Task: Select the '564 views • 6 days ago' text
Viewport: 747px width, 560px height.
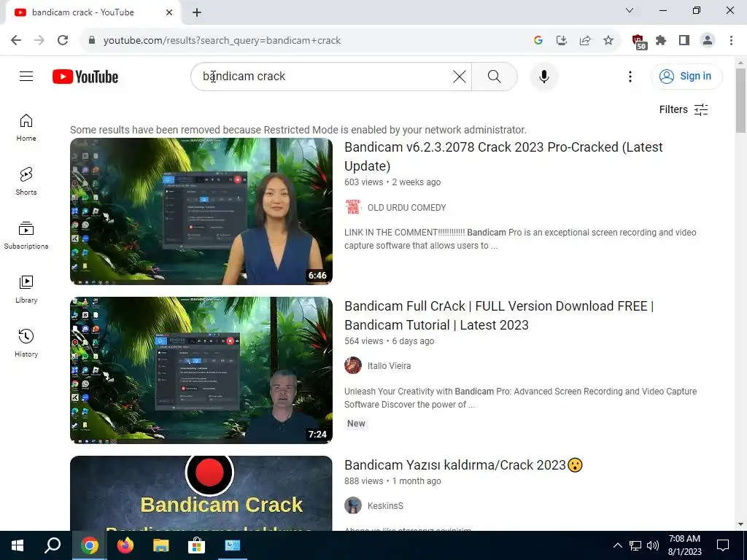Action: point(390,341)
